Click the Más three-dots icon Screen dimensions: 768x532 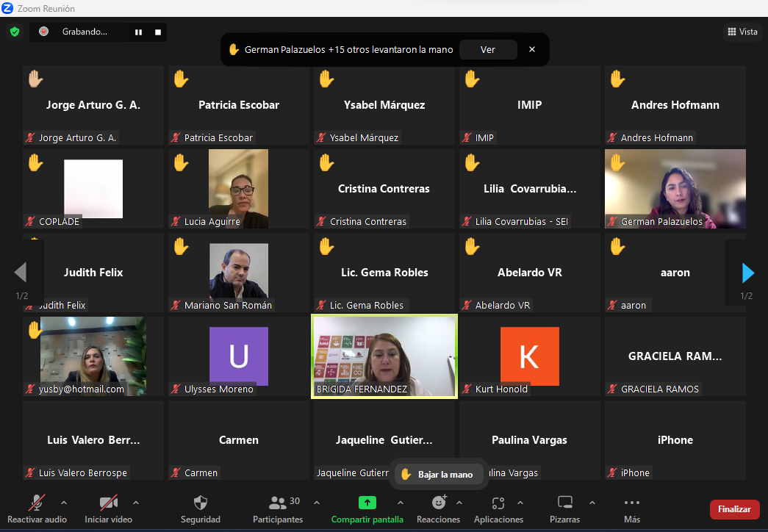pyautogui.click(x=631, y=503)
